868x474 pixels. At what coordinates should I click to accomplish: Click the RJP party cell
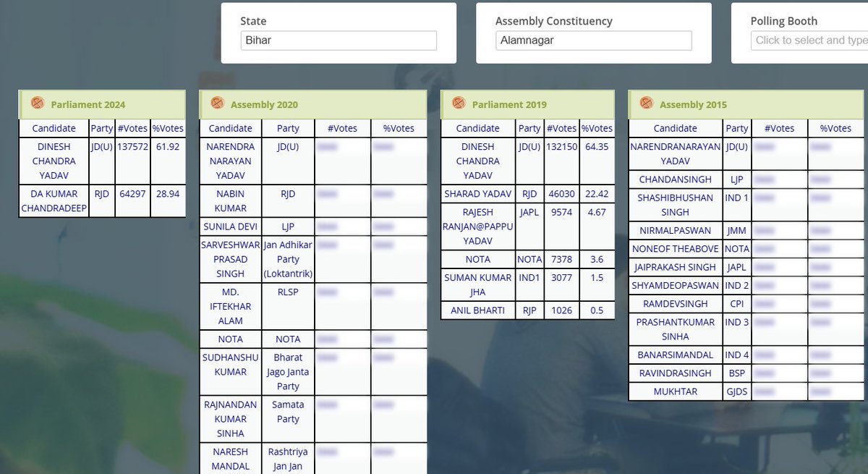click(529, 310)
